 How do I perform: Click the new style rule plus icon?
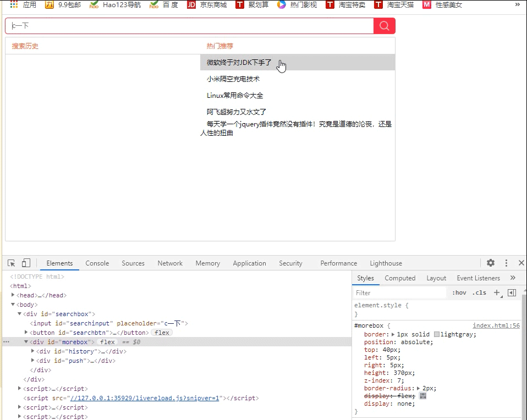click(x=497, y=292)
